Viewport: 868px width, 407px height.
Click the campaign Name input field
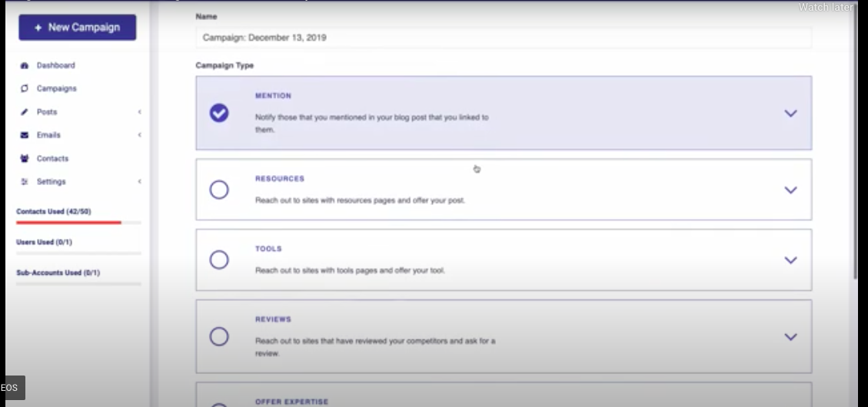pos(504,38)
